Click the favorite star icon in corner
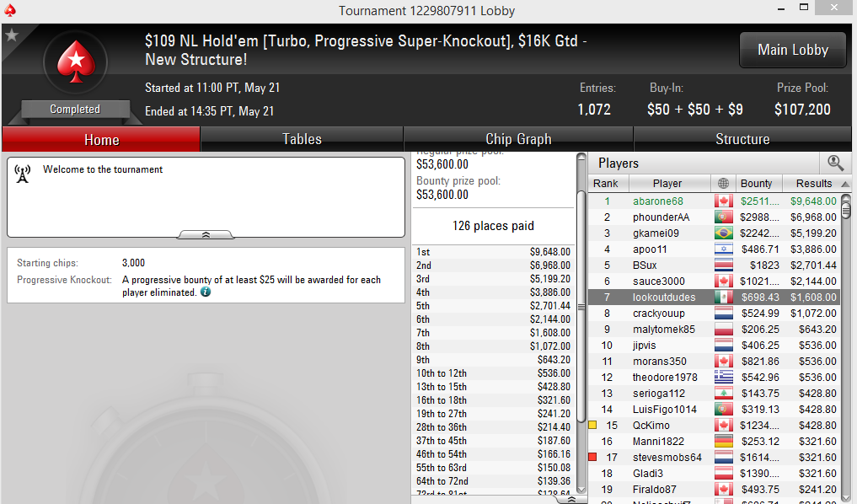 pyautogui.click(x=12, y=35)
